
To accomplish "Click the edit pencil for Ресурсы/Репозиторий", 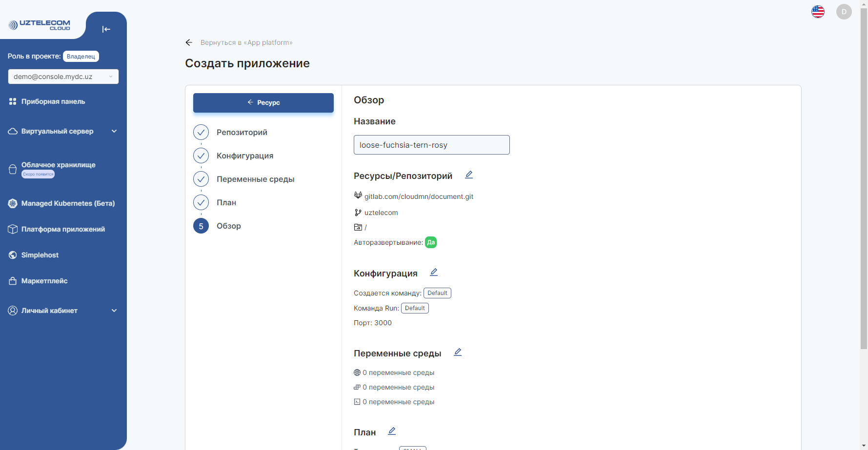I will click(469, 175).
